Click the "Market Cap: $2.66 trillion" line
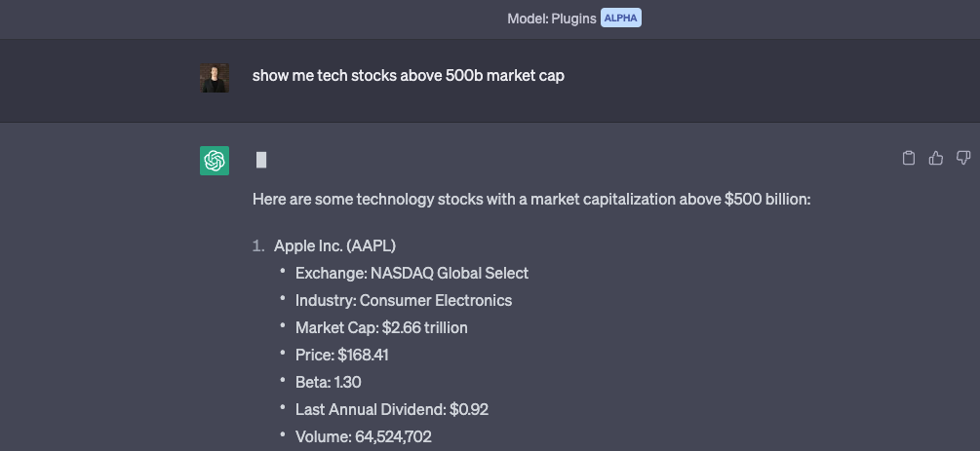The width and height of the screenshot is (980, 451). [x=381, y=327]
